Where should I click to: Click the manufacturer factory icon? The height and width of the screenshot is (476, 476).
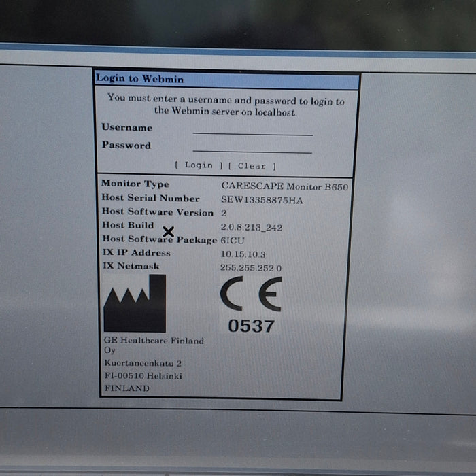[134, 303]
